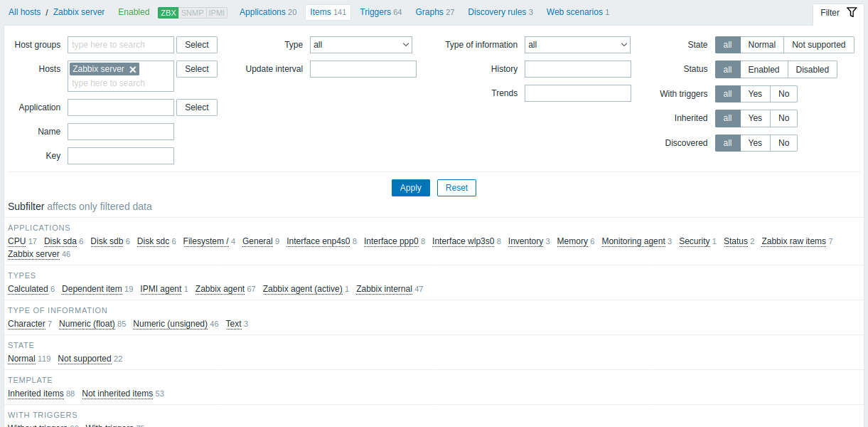Remove Zabbix server tag from Hosts field
The width and height of the screenshot is (868, 427).
[x=133, y=69]
